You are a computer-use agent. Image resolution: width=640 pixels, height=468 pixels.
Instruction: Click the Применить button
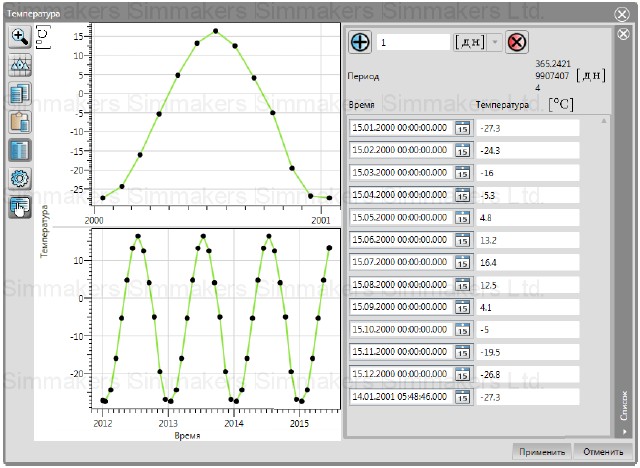point(542,452)
